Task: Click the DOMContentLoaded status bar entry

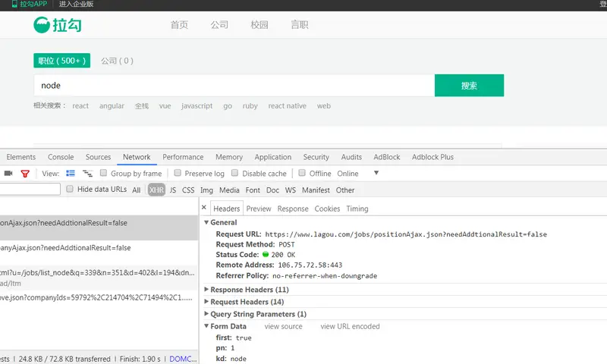Action: coord(183,359)
